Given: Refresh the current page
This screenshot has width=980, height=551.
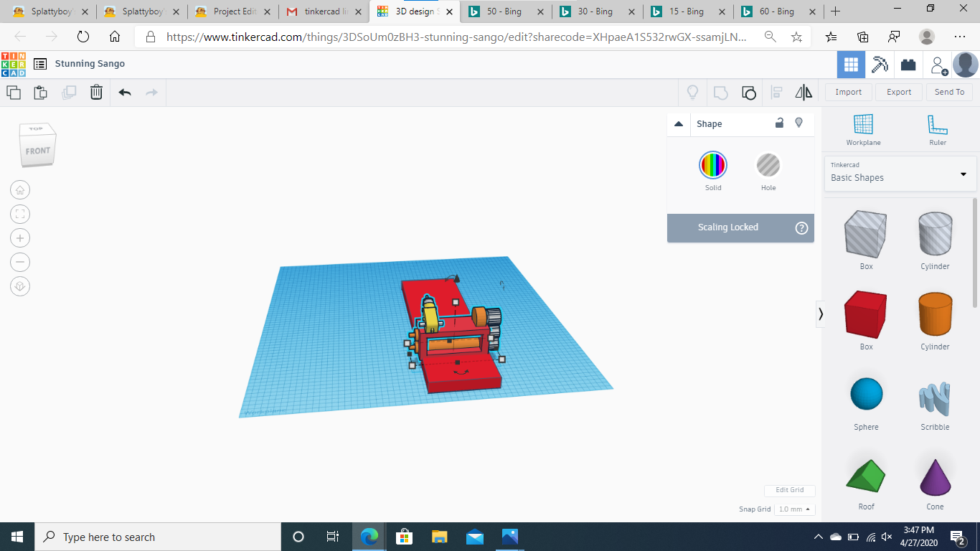Looking at the screenshot, I should click(83, 37).
